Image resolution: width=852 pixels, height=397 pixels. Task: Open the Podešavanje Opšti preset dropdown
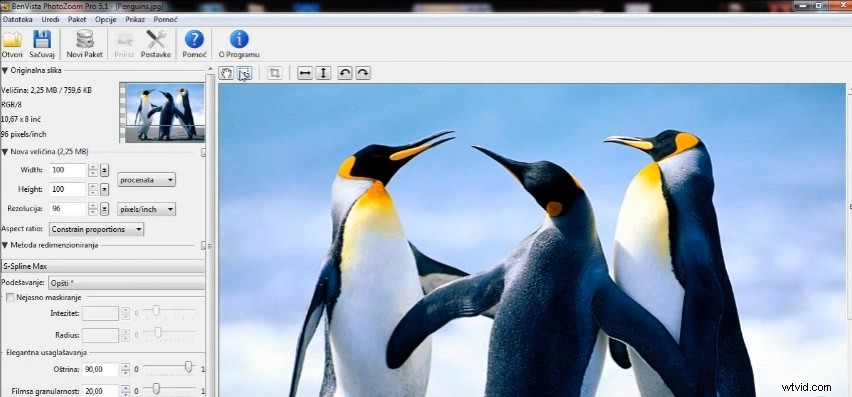(126, 283)
